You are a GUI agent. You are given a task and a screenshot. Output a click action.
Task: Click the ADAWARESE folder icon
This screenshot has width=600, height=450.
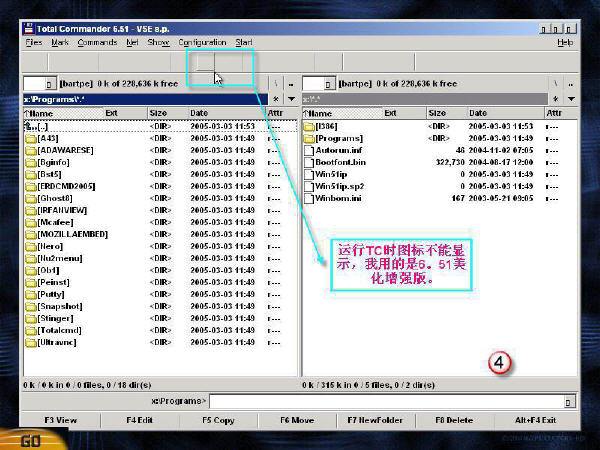pos(30,150)
